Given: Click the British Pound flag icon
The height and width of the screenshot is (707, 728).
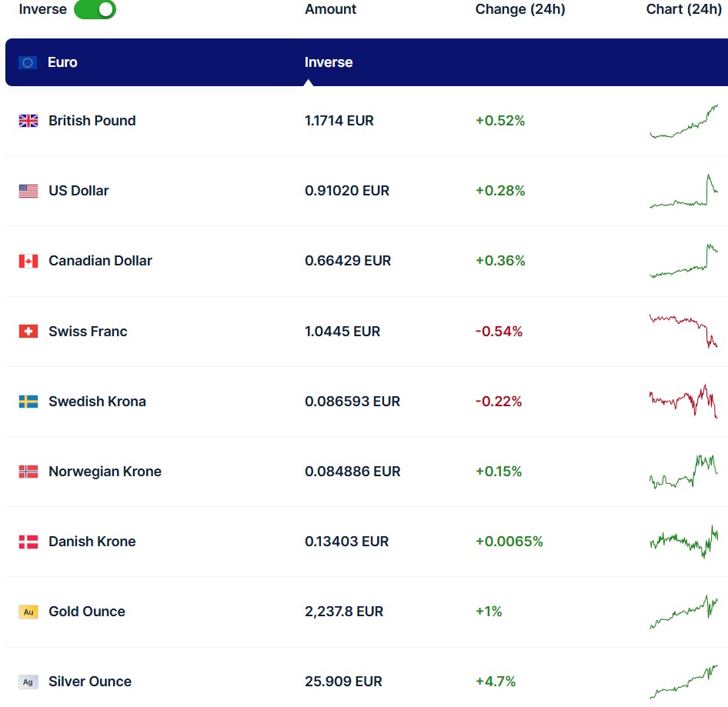Looking at the screenshot, I should (28, 121).
